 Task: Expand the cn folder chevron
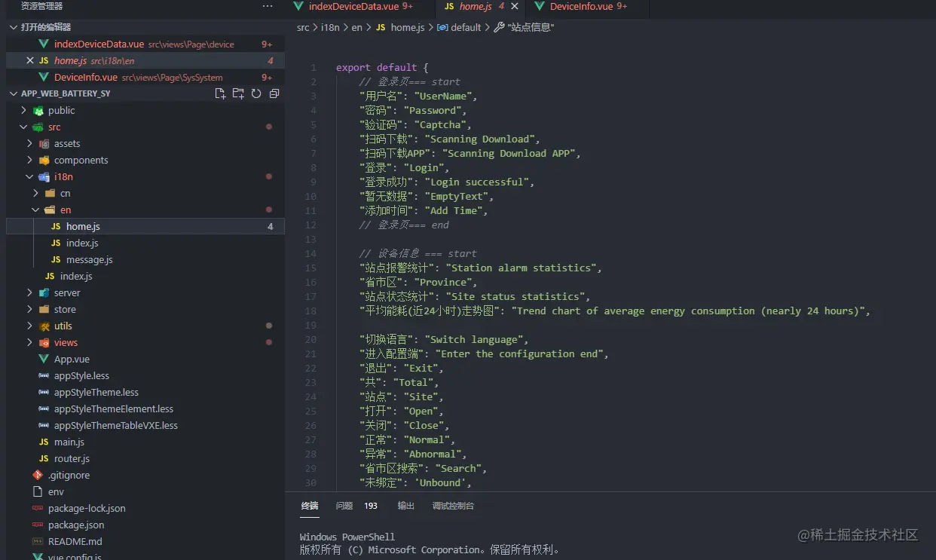[x=36, y=193]
